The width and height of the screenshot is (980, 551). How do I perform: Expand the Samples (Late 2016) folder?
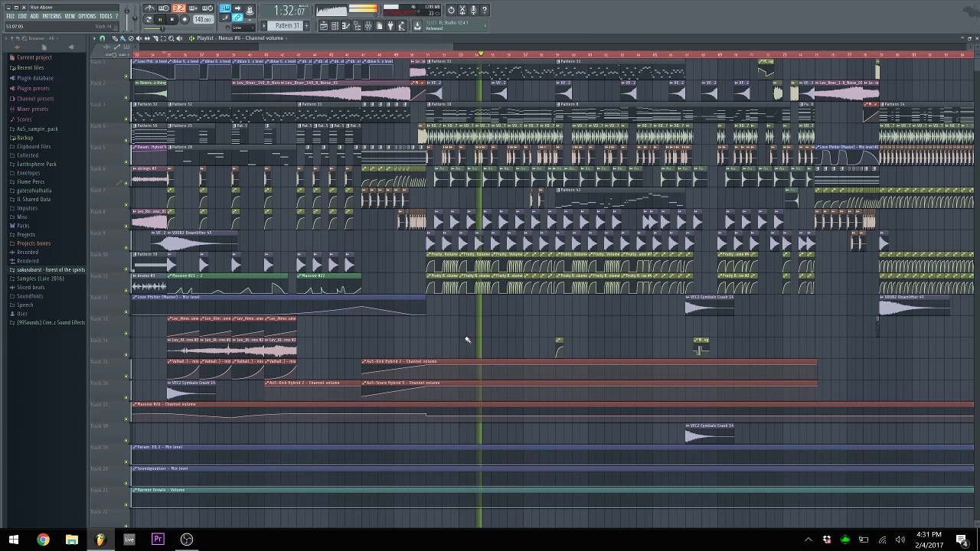click(x=40, y=279)
